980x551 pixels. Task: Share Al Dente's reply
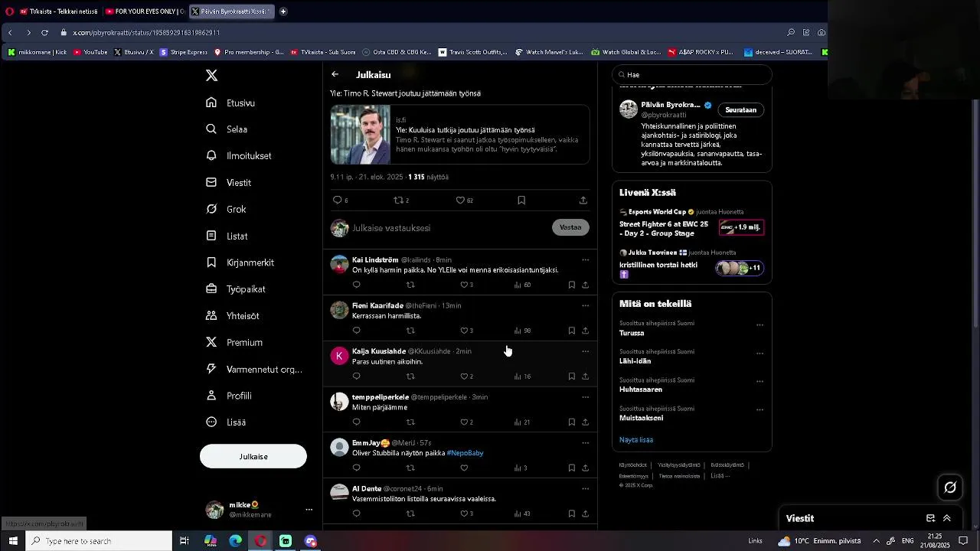click(x=586, y=514)
